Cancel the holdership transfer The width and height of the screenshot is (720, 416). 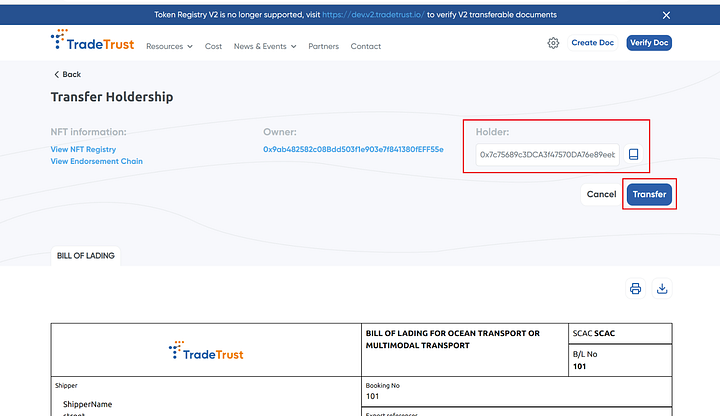(x=601, y=194)
